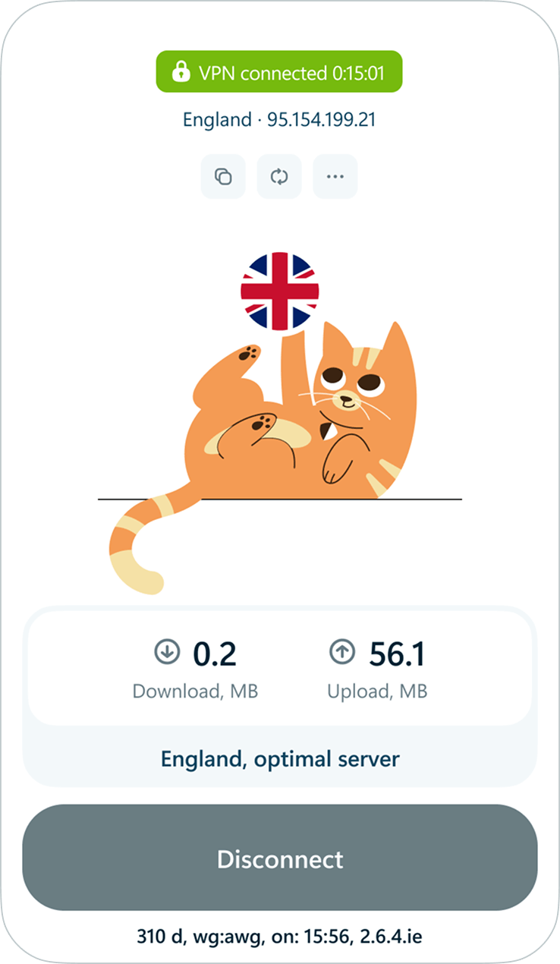Click the Download 0.2 MB statistic
The width and height of the screenshot is (560, 964).
click(195, 668)
